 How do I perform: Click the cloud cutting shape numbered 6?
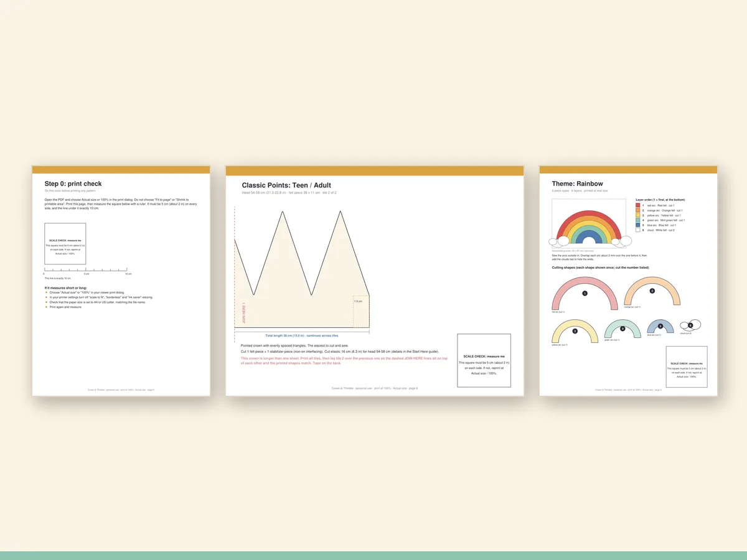690,324
